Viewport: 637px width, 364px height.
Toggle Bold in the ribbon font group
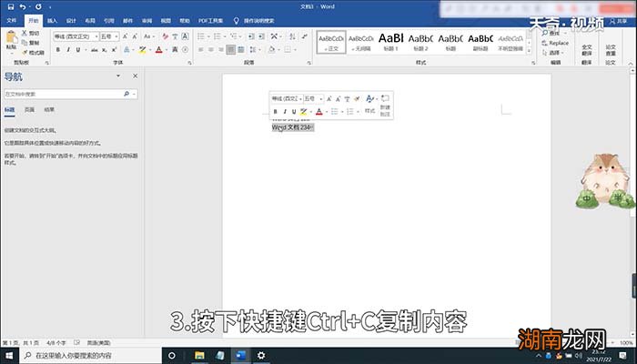[x=57, y=50]
